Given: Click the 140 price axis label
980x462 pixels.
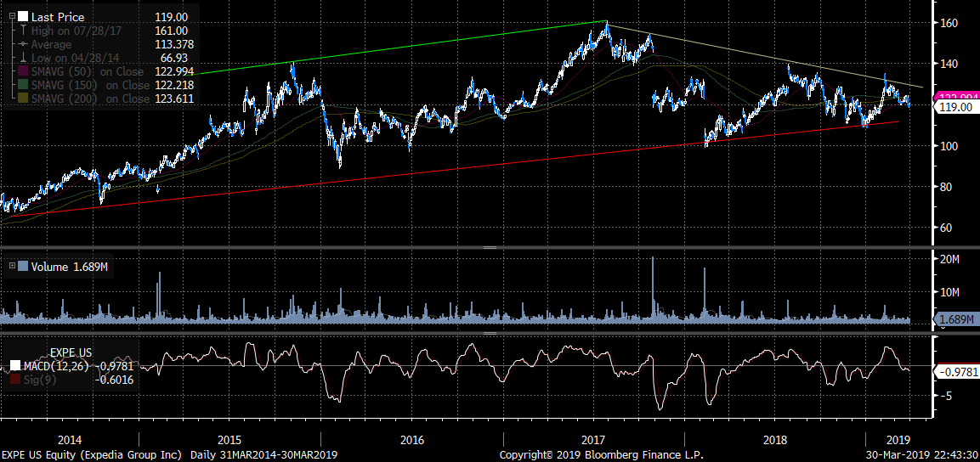Looking at the screenshot, I should 949,65.
